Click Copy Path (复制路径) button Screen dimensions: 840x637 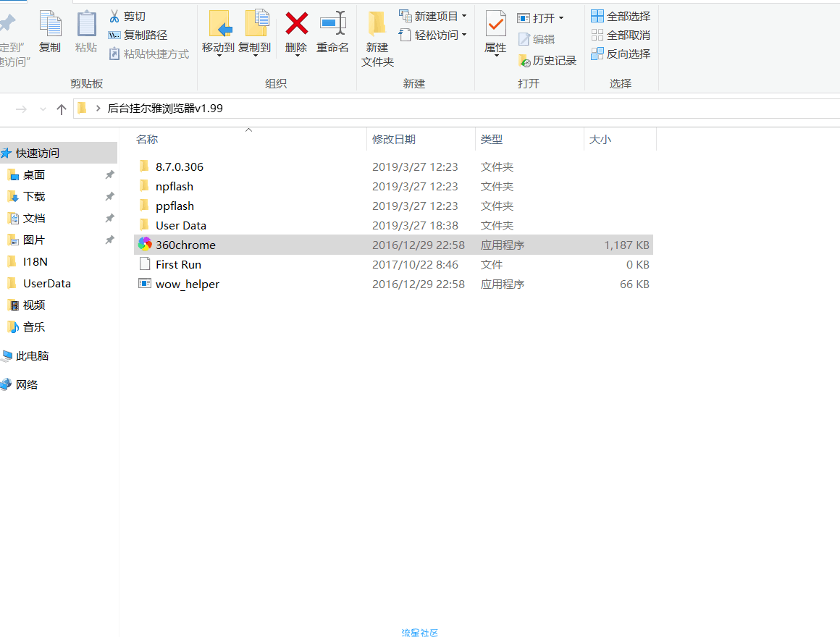(x=138, y=35)
